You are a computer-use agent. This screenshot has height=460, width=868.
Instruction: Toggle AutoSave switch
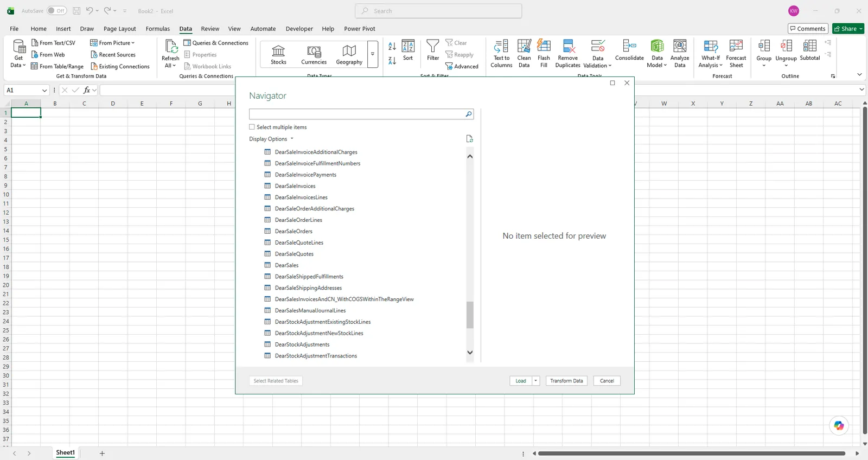(x=56, y=11)
